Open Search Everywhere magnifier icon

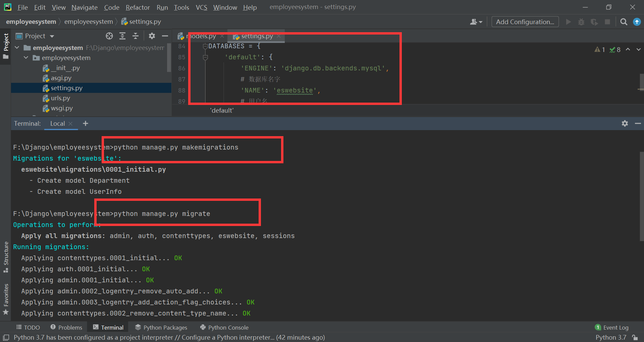(624, 22)
